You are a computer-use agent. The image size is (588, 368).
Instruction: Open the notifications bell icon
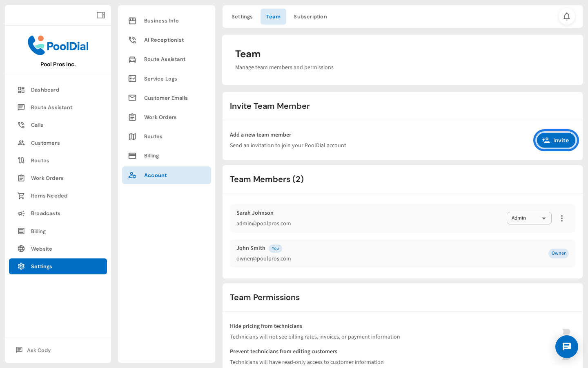(567, 16)
